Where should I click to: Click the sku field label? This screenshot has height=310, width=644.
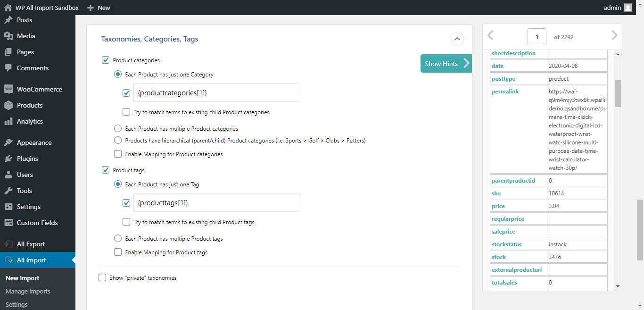[x=496, y=193]
